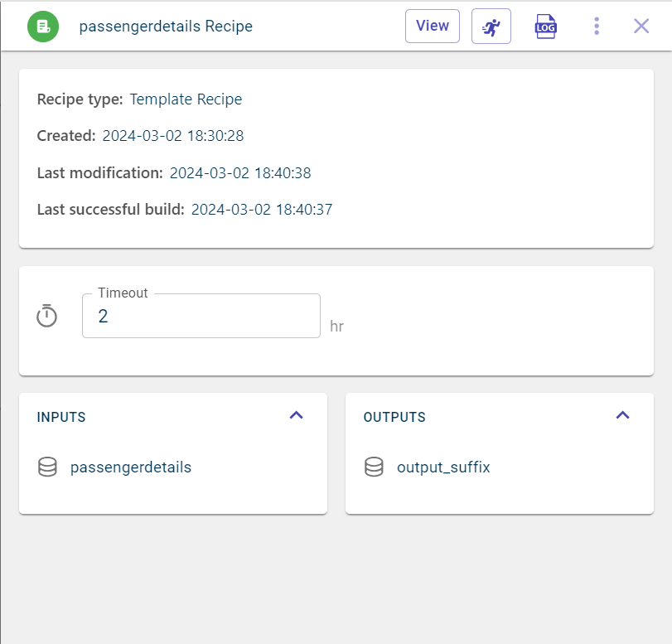Run the recipe using the running-man icon
Viewport: 672px width, 644px height.
[x=491, y=27]
